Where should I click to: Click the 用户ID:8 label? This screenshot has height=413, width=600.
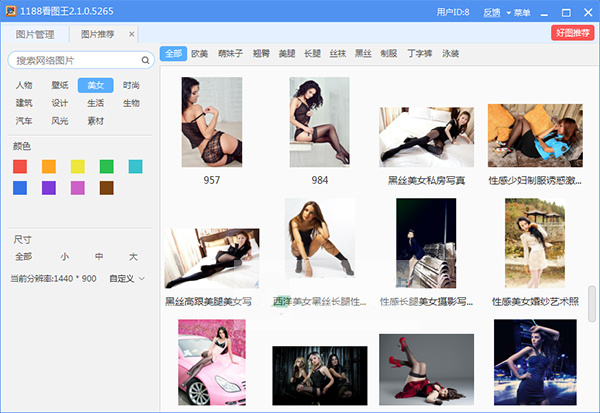tap(453, 12)
